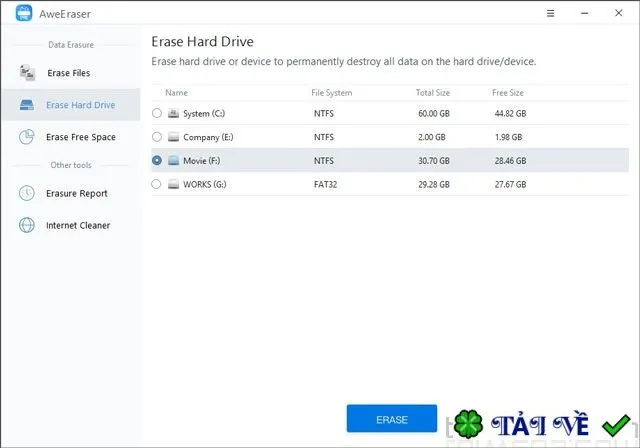Screen dimensions: 640x448
Task: Click the Company (E:) drive icon
Action: (x=173, y=137)
